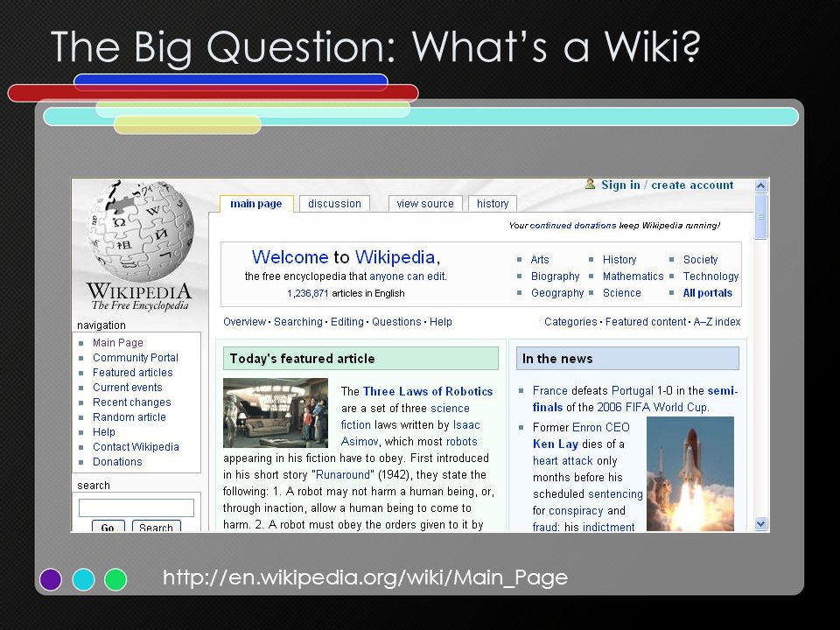Image resolution: width=840 pixels, height=630 pixels.
Task: Click the space shuttle launch image
Action: [x=690, y=474]
